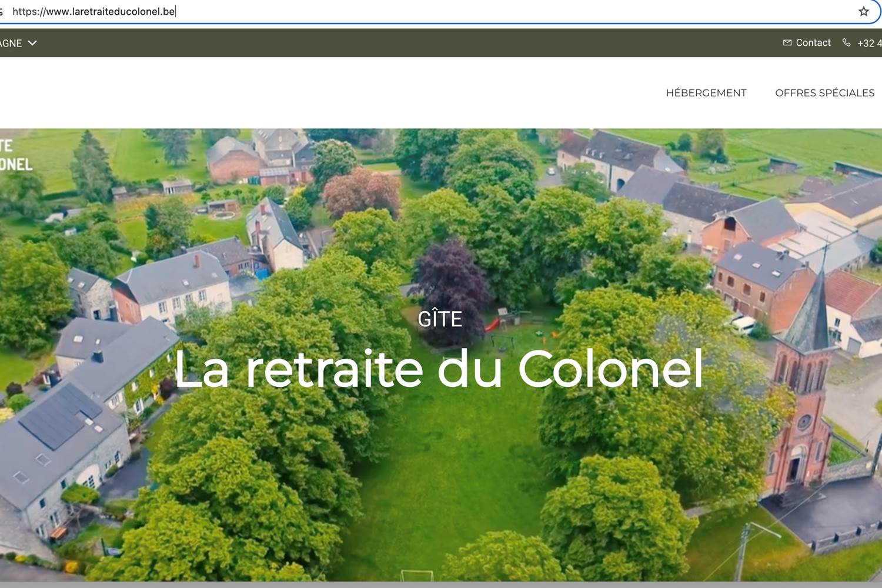Click the partially visible gîte logo
Image resolution: width=882 pixels, height=588 pixels.
click(15, 155)
